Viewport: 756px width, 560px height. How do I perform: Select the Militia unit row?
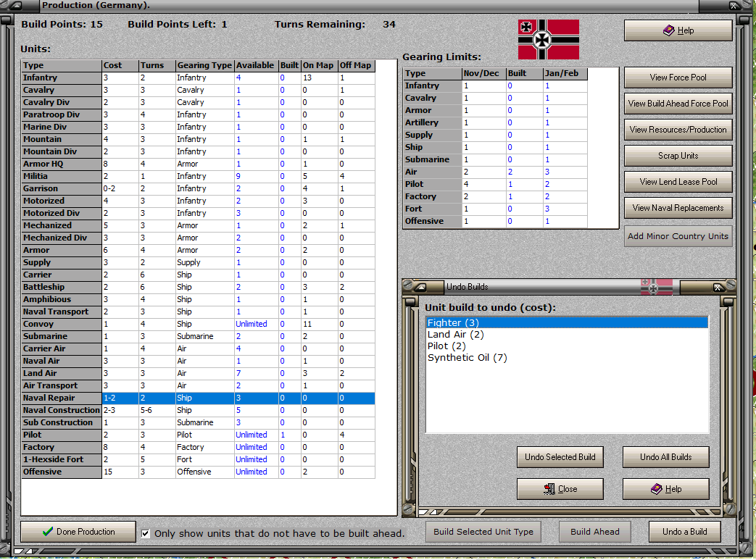[x=198, y=176]
